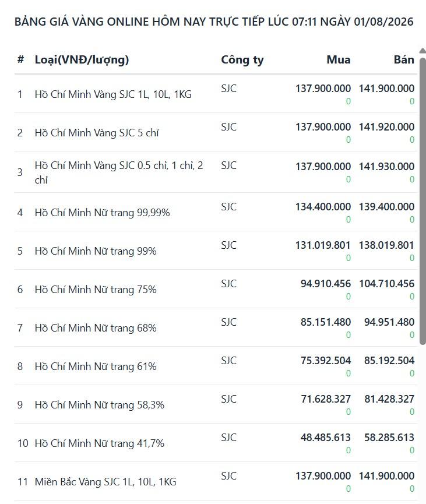Select row Hồ Chí Minh Nữ trang 99,99%
Screen dimensions: 426x504
tap(216, 212)
